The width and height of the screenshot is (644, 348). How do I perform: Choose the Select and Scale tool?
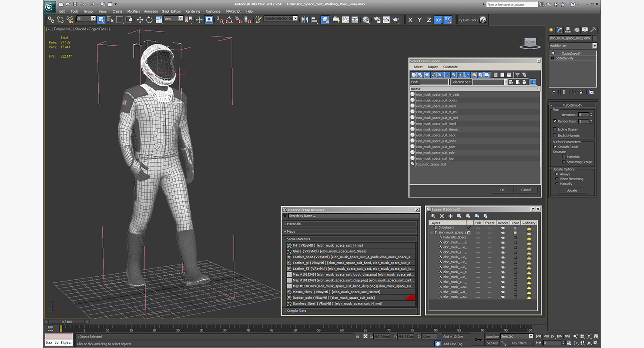click(x=158, y=20)
